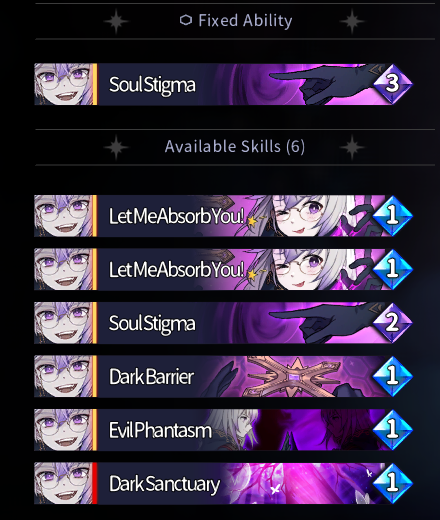Select the Soul Stigma skill costing 2
This screenshot has height=520, width=440.
click(x=223, y=323)
